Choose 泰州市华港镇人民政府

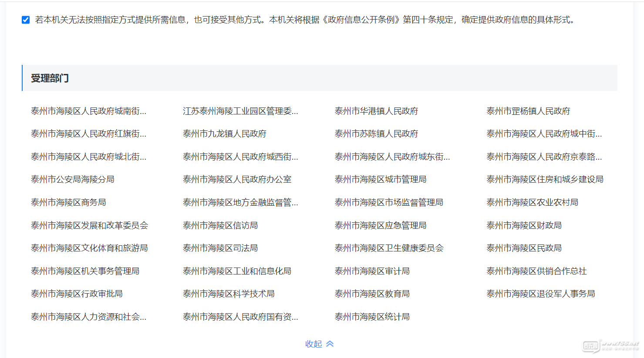[376, 111]
